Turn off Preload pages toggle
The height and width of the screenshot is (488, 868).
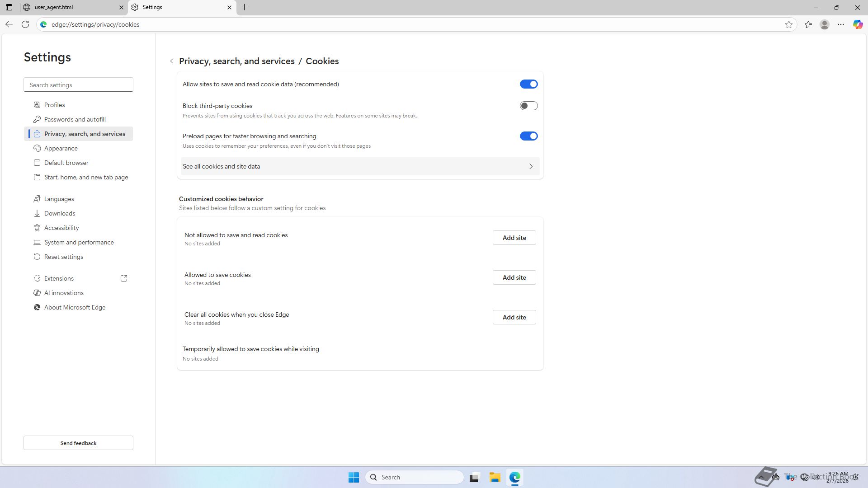pos(528,136)
